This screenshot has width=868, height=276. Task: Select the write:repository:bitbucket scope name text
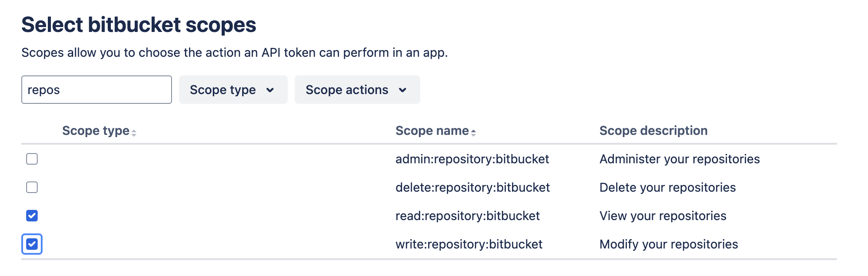point(469,244)
